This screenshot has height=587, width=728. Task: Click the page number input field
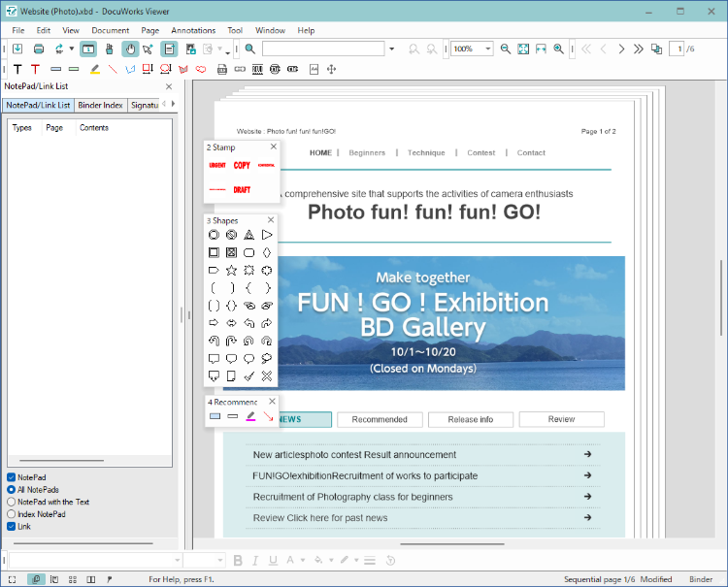tap(677, 49)
